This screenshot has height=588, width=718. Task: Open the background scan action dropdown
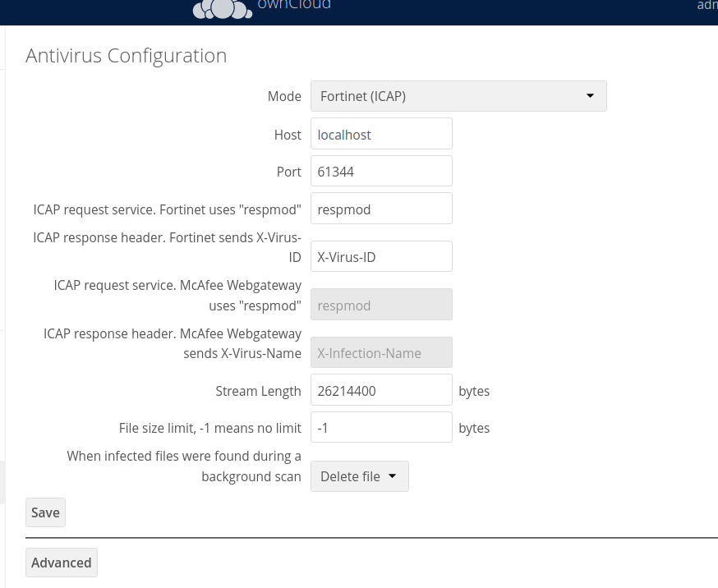tap(359, 475)
